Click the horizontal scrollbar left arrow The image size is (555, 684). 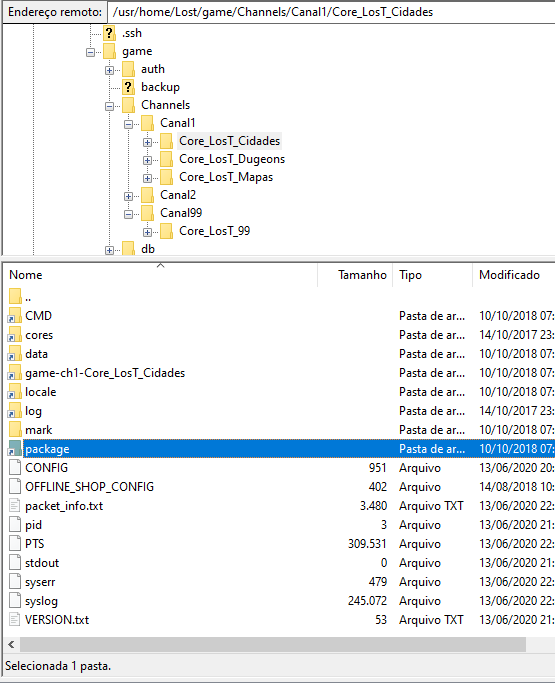tap(11, 644)
